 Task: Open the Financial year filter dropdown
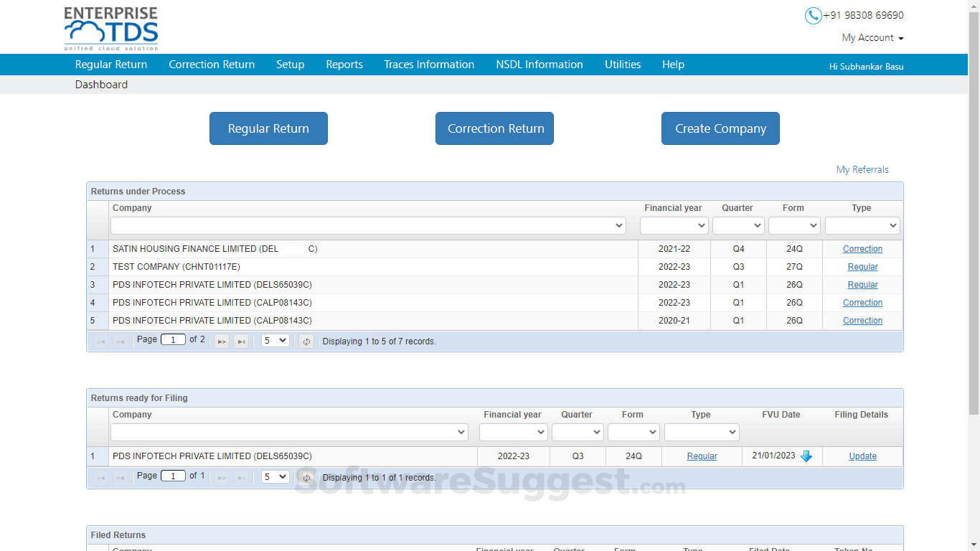pos(673,225)
